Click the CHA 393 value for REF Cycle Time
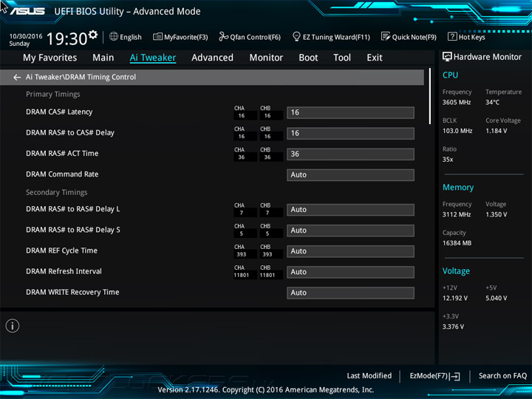The width and height of the screenshot is (532, 399). tap(242, 254)
